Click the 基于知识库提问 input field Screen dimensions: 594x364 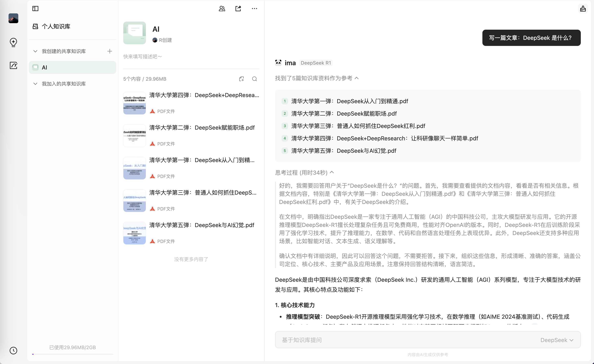point(405,340)
